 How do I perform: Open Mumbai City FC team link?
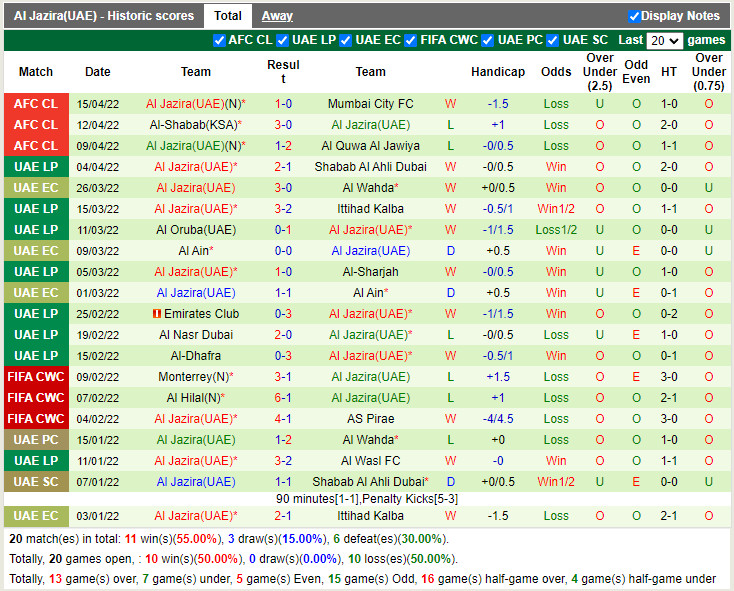(370, 104)
